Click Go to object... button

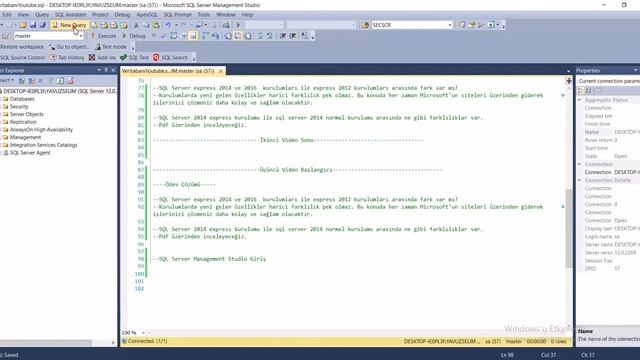tap(69, 47)
